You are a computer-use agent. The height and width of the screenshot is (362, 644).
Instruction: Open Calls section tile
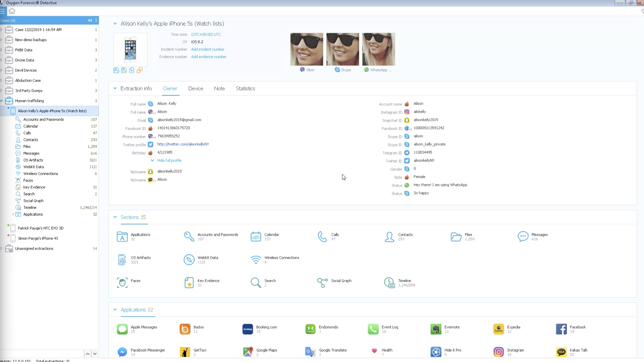tap(328, 237)
